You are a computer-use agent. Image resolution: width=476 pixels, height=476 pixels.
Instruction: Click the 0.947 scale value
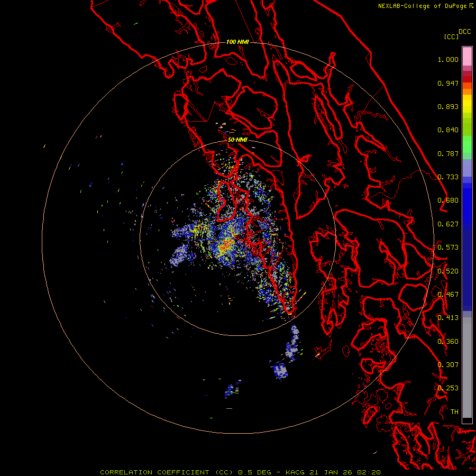[448, 83]
